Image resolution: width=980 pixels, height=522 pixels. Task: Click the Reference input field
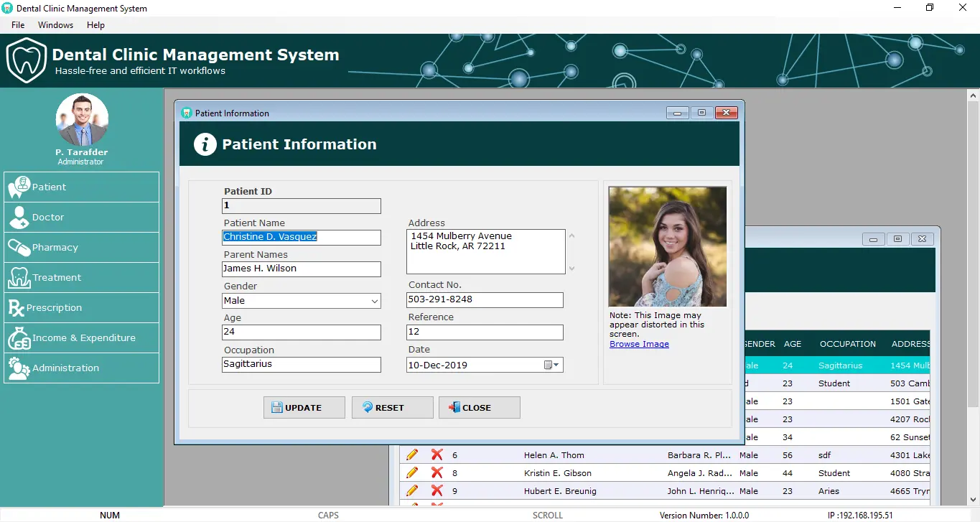click(485, 332)
